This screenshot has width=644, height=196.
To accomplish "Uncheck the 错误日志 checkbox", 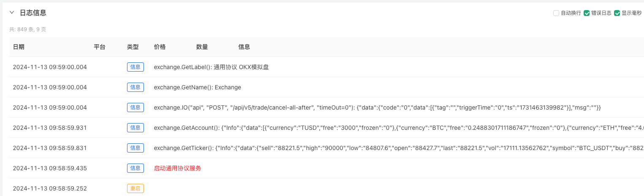I will pos(587,13).
